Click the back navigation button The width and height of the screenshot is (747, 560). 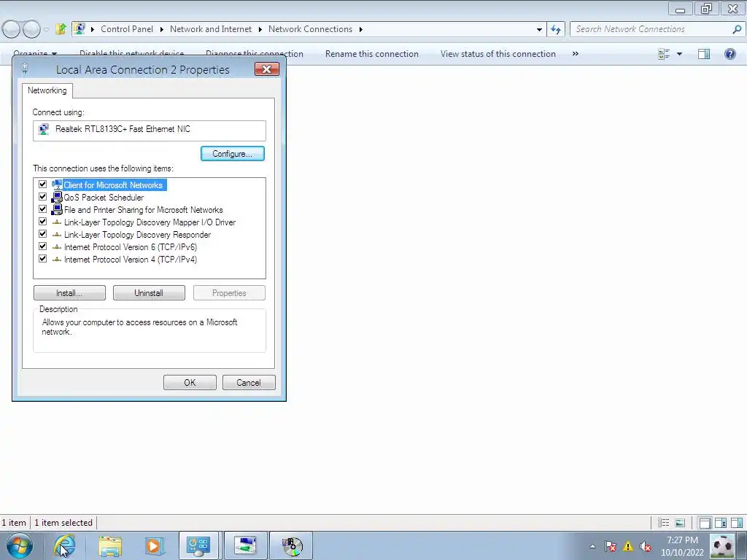pyautogui.click(x=11, y=29)
